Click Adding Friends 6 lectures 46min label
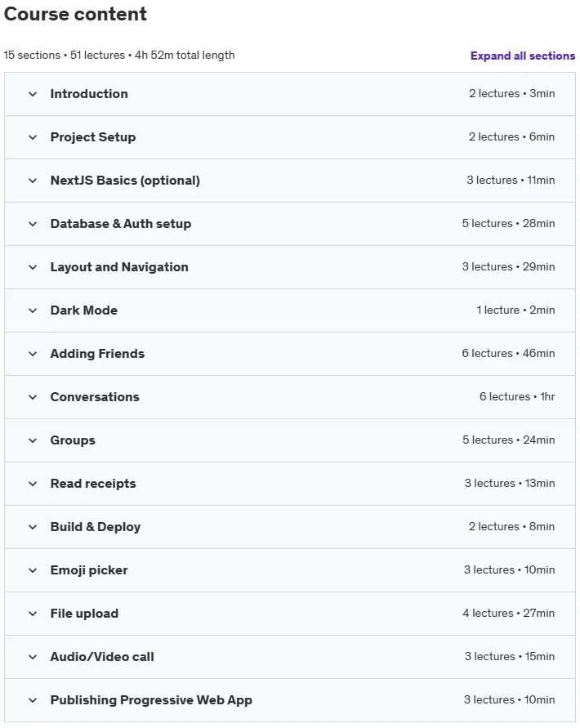The height and width of the screenshot is (728, 580). point(508,353)
